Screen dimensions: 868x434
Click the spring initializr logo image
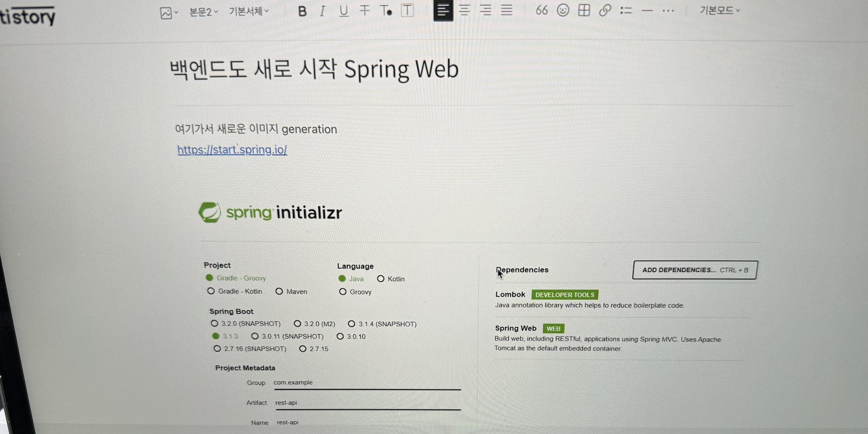pos(270,213)
